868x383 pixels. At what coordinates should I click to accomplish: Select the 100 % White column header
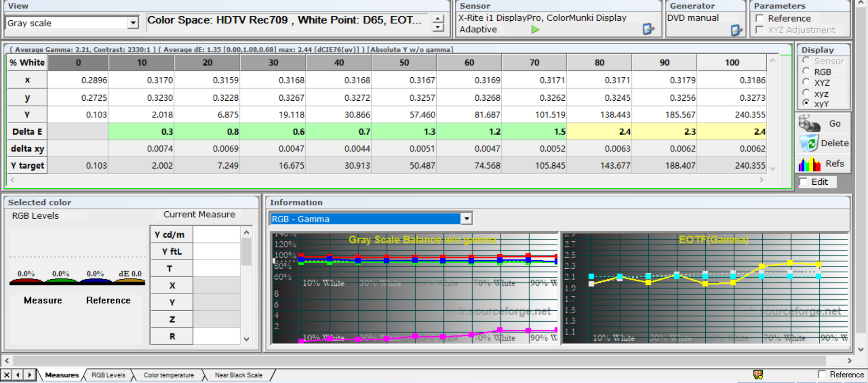point(732,63)
